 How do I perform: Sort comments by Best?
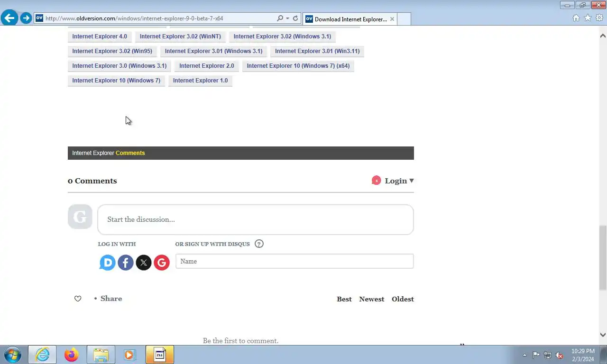344,299
